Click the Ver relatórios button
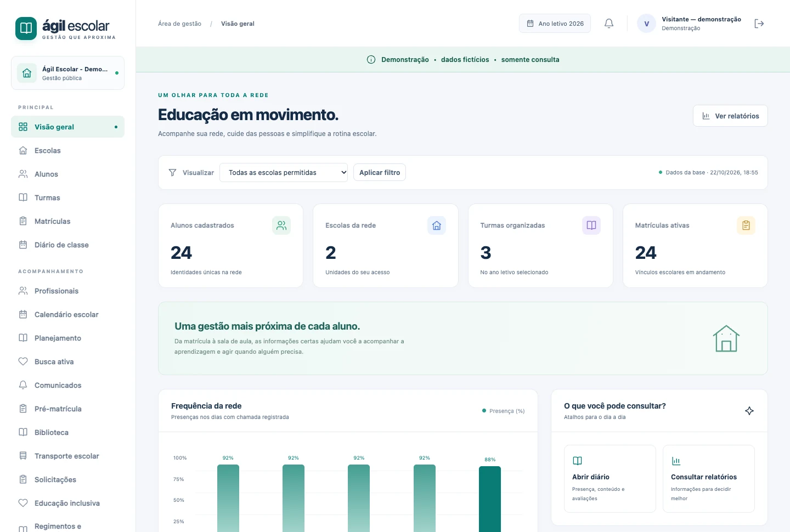 tap(730, 116)
